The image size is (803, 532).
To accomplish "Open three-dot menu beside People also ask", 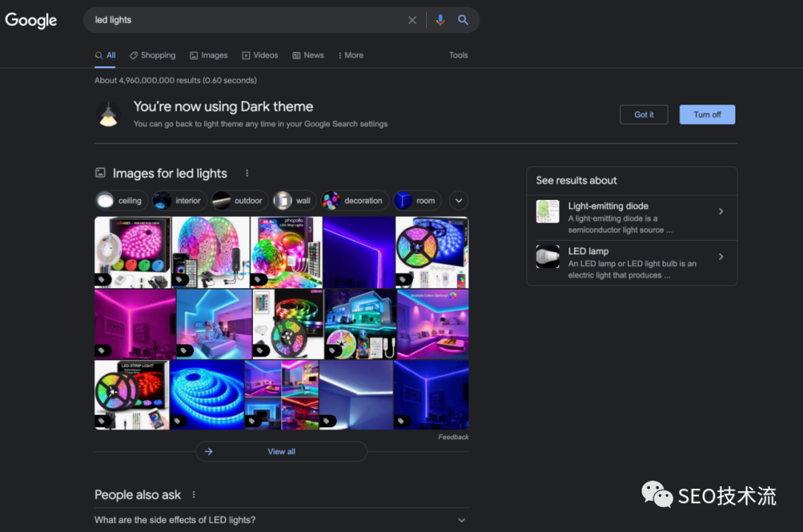I will [x=194, y=495].
